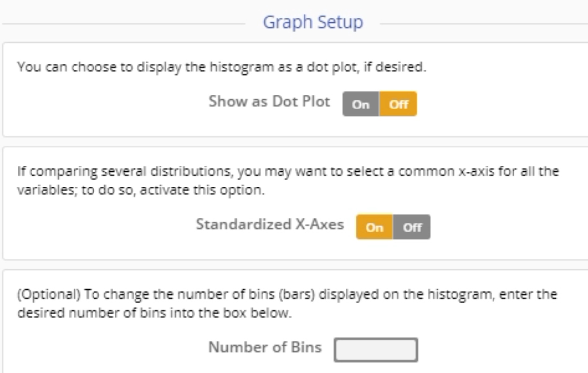Switch Standardized X-Axes to Off

tap(412, 227)
